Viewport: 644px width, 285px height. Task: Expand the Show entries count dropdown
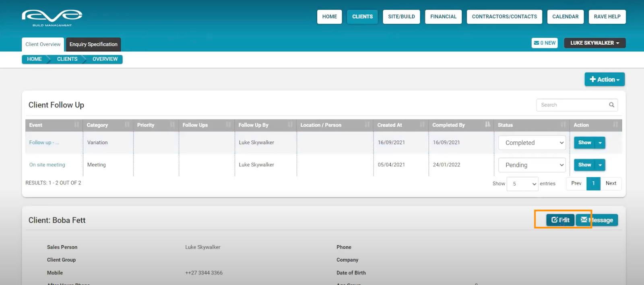pos(522,184)
